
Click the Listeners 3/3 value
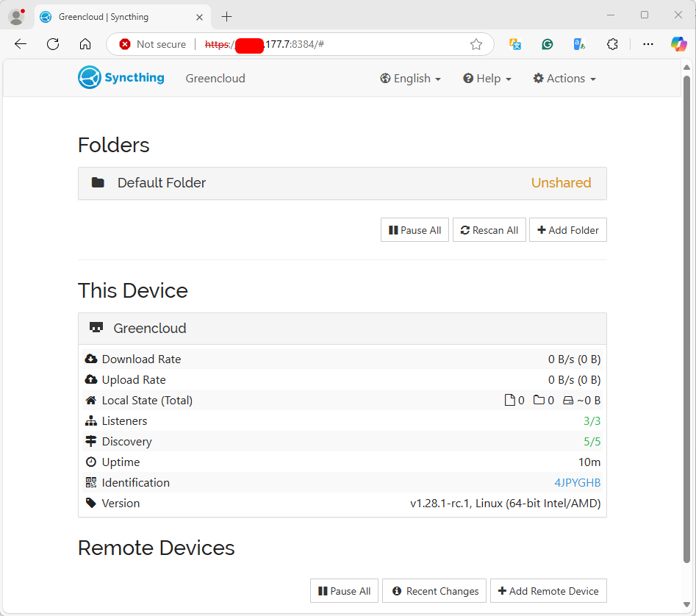tap(592, 420)
